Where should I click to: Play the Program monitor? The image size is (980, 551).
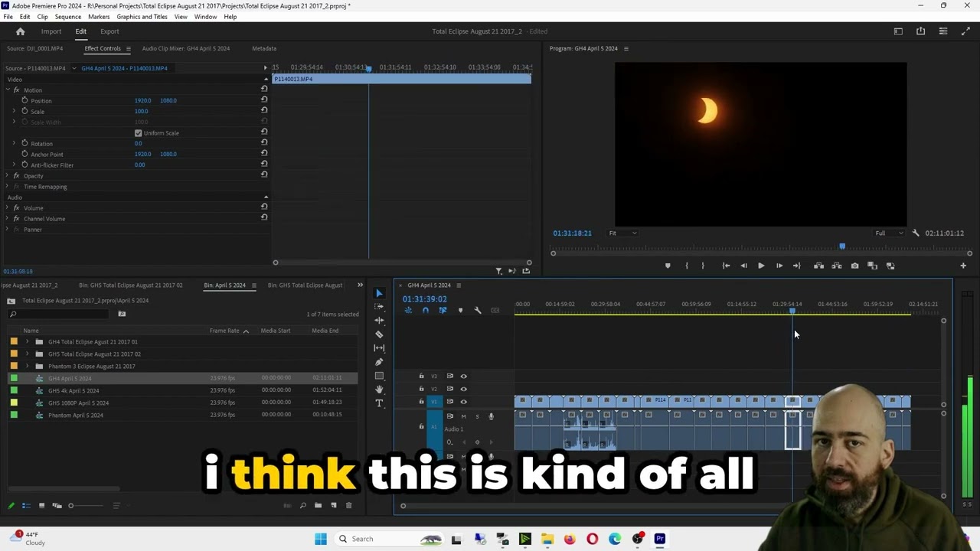pyautogui.click(x=761, y=266)
